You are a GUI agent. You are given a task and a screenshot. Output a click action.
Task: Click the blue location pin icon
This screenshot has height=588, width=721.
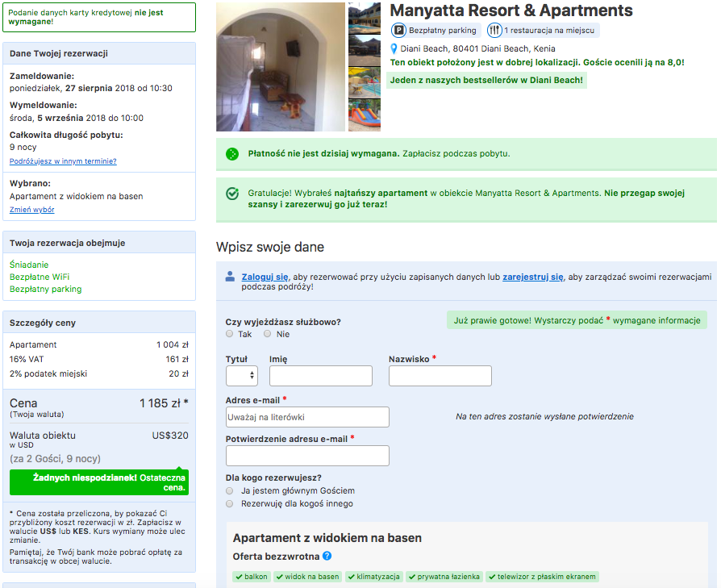tap(394, 48)
